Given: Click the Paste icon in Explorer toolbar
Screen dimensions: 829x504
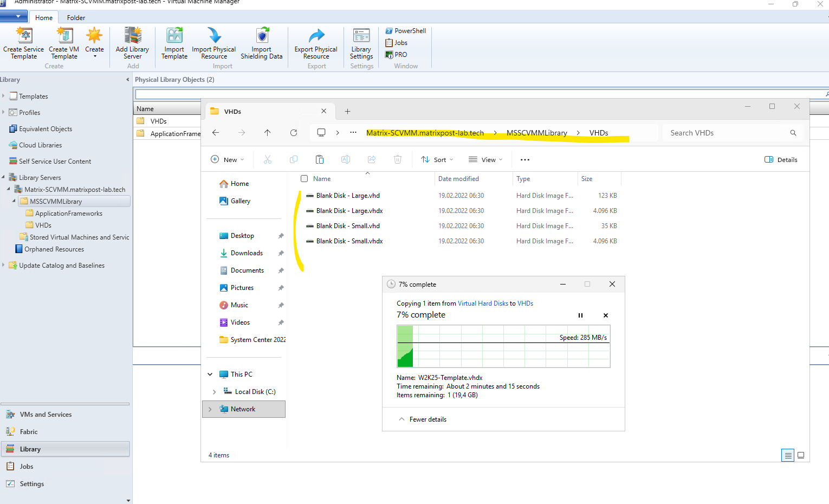Looking at the screenshot, I should click(320, 160).
